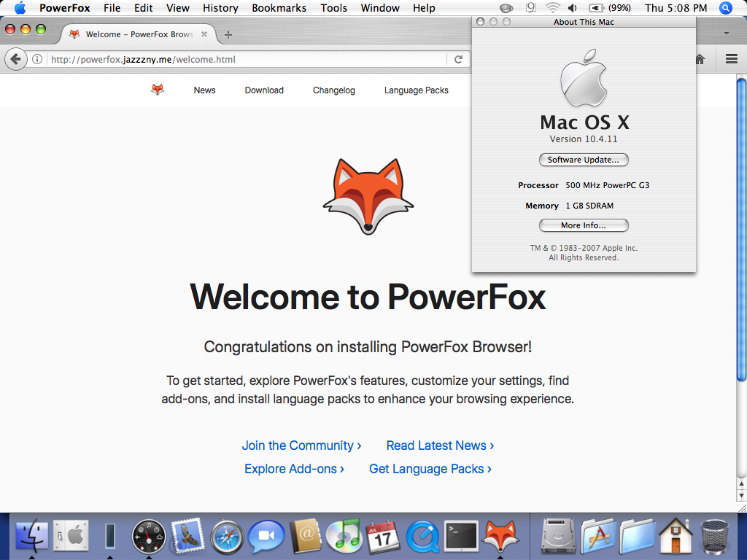Show site information icon in address bar
747x560 pixels.
pos(37,59)
